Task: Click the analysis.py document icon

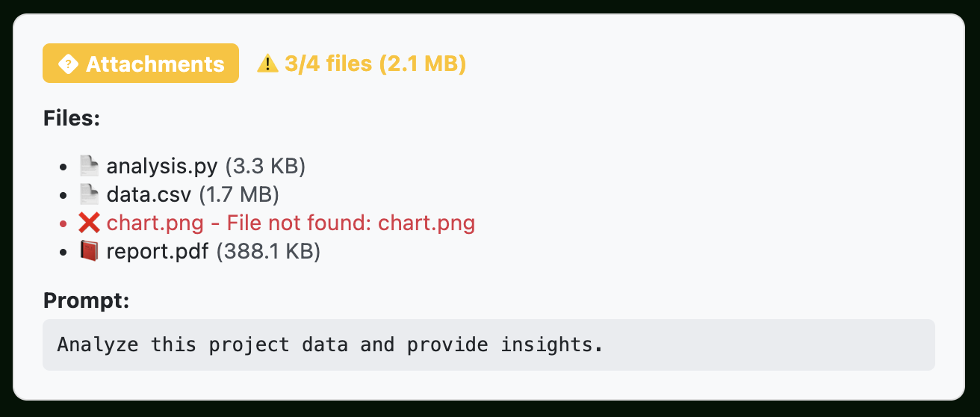Action: coord(89,166)
